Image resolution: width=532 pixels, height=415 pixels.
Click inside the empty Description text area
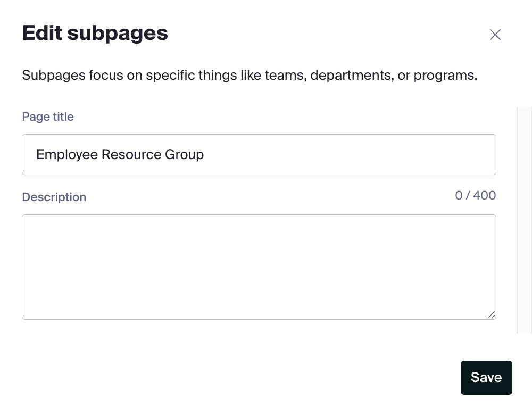coord(259,267)
